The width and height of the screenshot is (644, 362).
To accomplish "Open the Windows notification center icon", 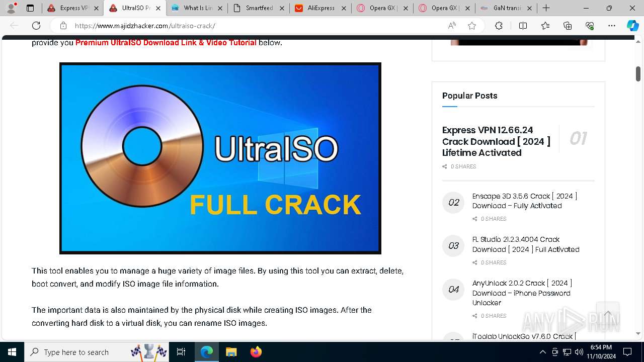I will point(627,352).
